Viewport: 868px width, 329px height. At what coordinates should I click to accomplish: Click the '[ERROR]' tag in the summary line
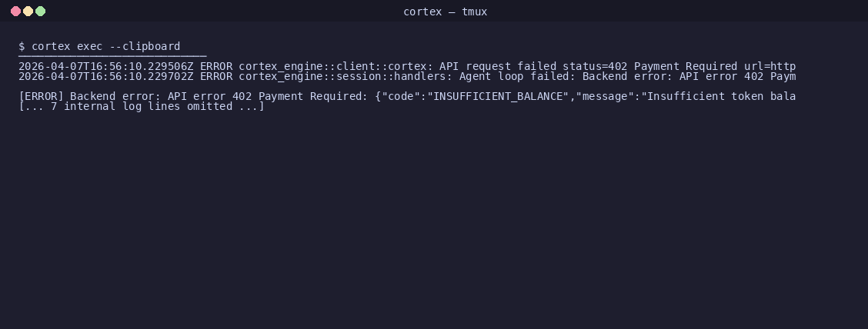coord(41,96)
